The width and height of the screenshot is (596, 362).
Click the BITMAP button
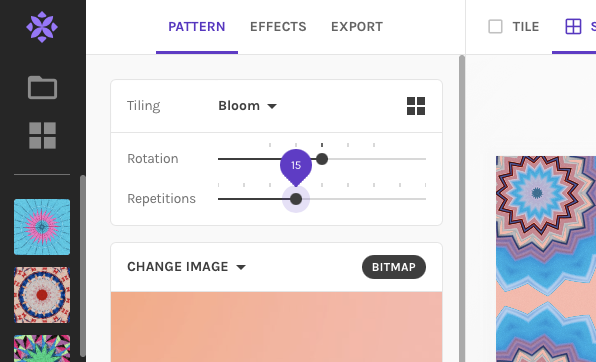pos(394,267)
